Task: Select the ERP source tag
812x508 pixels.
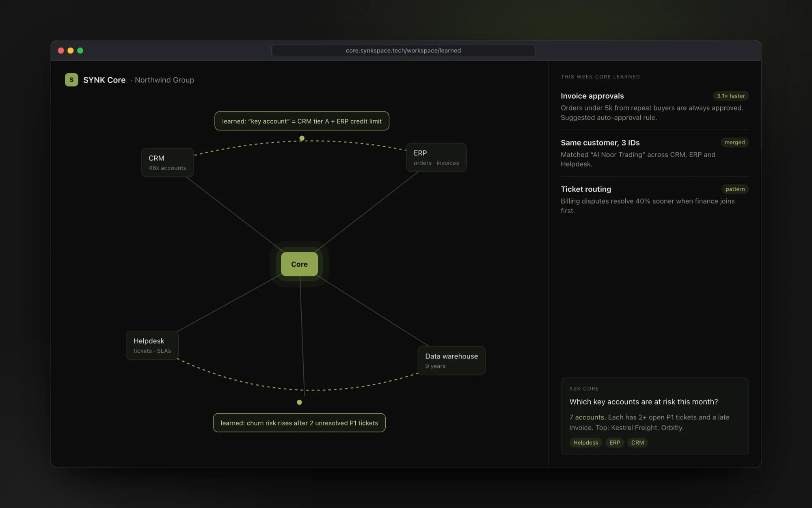Action: 615,443
